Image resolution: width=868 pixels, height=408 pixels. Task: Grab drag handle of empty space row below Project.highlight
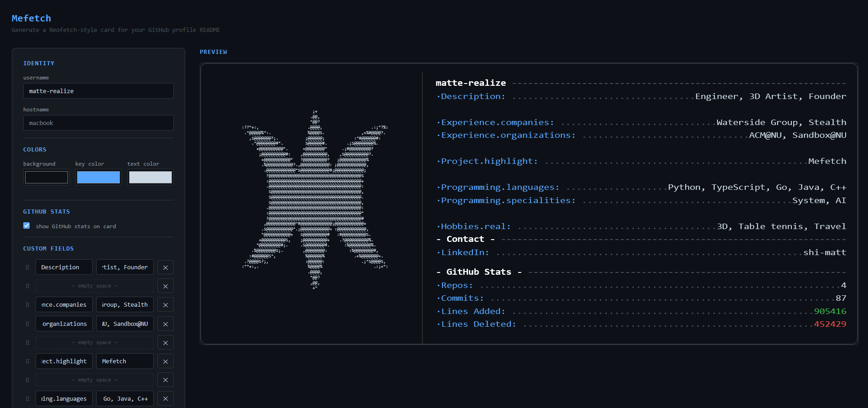tap(27, 380)
